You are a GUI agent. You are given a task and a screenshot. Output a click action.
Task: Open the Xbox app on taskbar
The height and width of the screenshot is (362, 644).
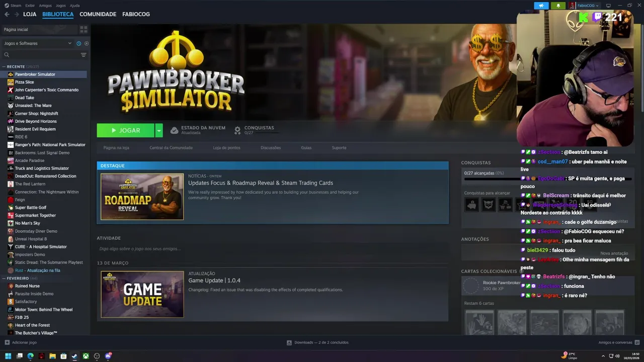pyautogui.click(x=86, y=356)
